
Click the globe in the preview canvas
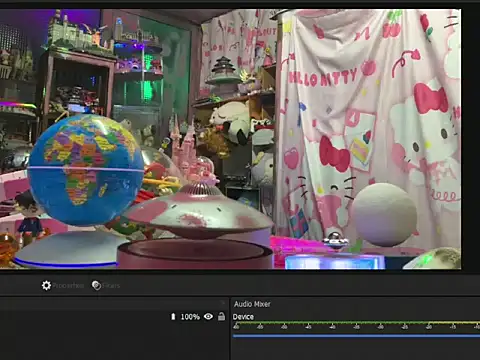86,170
